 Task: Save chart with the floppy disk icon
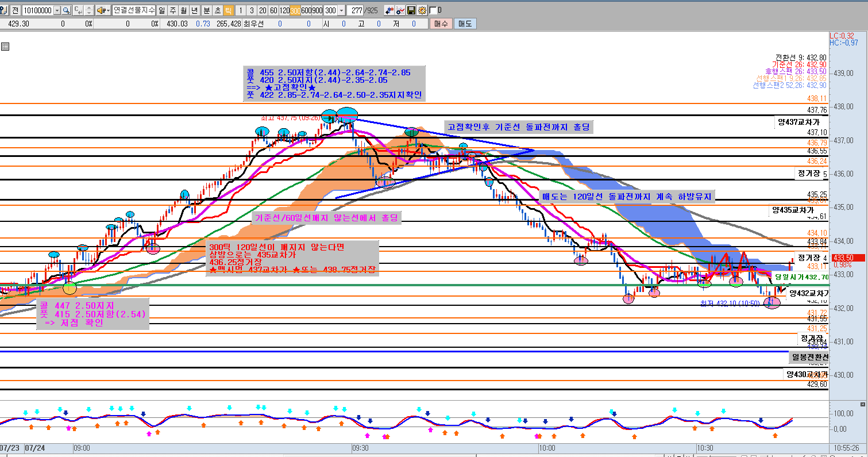point(411,10)
